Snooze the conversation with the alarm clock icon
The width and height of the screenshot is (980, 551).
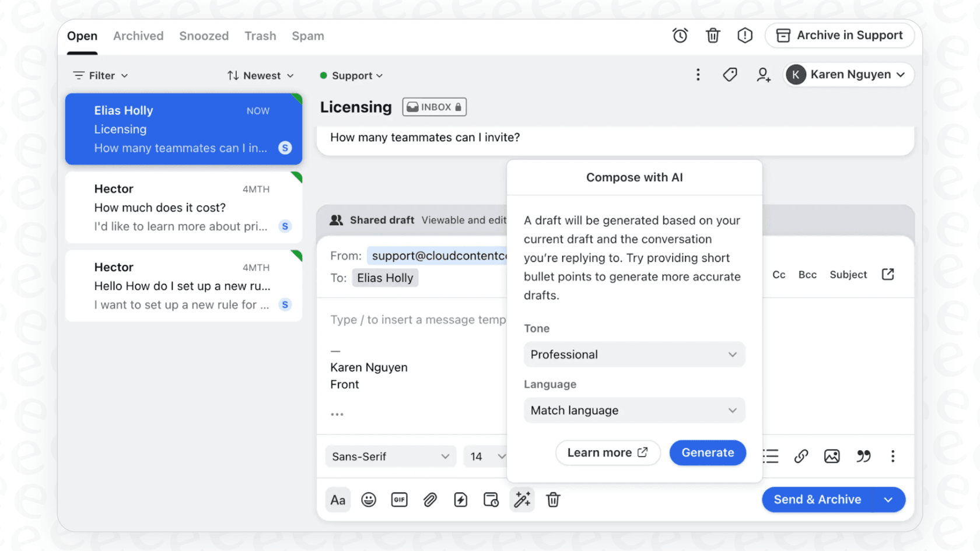click(x=680, y=35)
